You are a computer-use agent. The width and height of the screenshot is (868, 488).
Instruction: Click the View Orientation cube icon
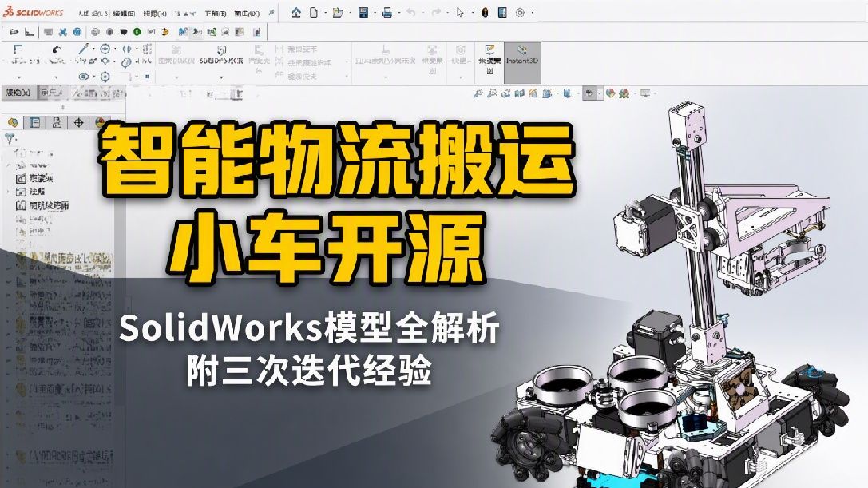tap(547, 93)
